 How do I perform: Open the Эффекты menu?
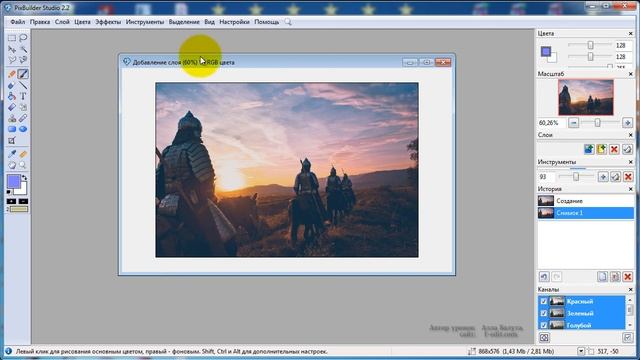[x=108, y=22]
